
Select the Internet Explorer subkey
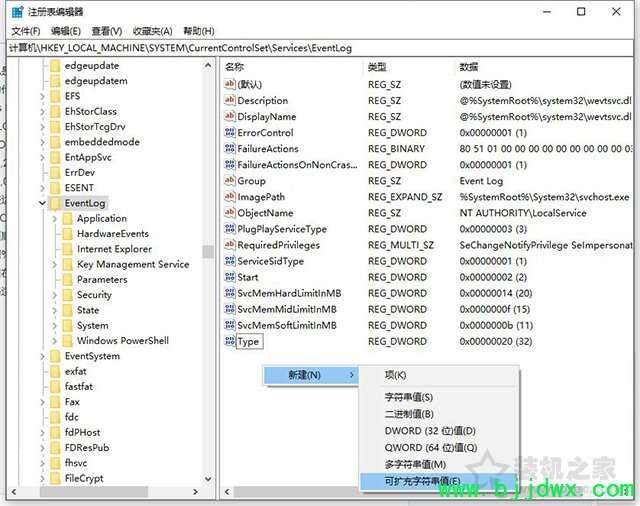click(114, 249)
